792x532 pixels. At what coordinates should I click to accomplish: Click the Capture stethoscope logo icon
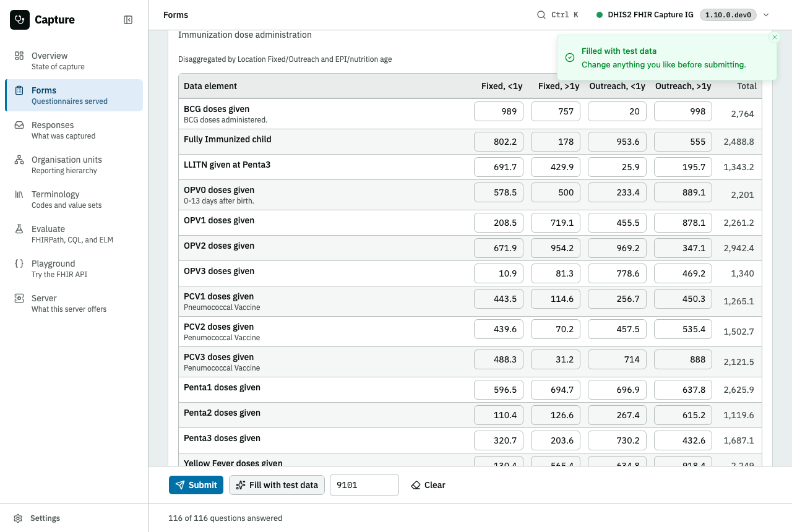(20, 20)
